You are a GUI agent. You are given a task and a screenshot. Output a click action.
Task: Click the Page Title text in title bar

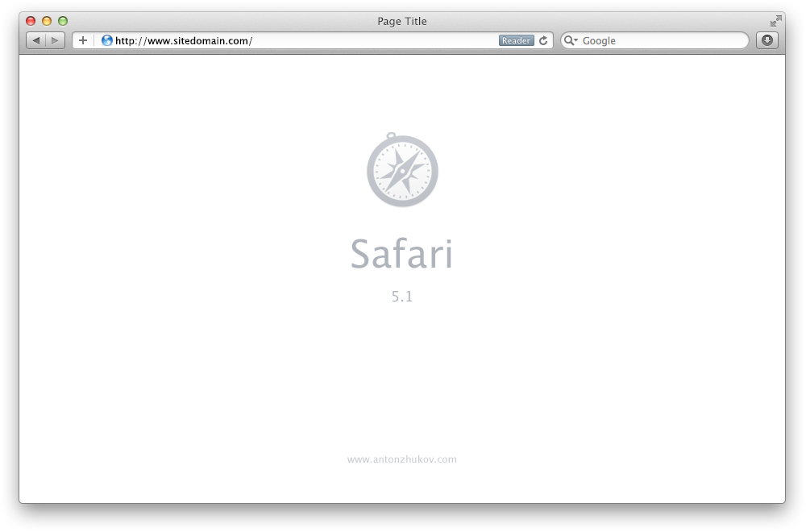[x=402, y=21]
